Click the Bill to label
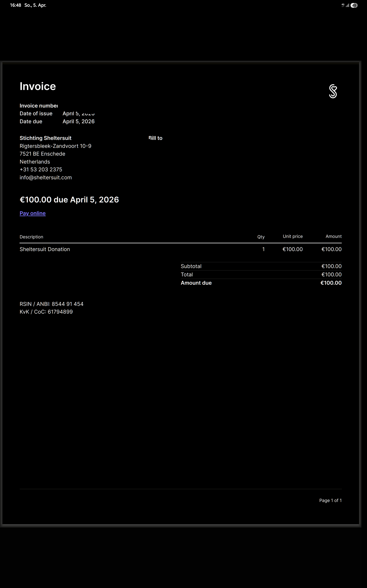The height and width of the screenshot is (588, 367). tap(155, 138)
